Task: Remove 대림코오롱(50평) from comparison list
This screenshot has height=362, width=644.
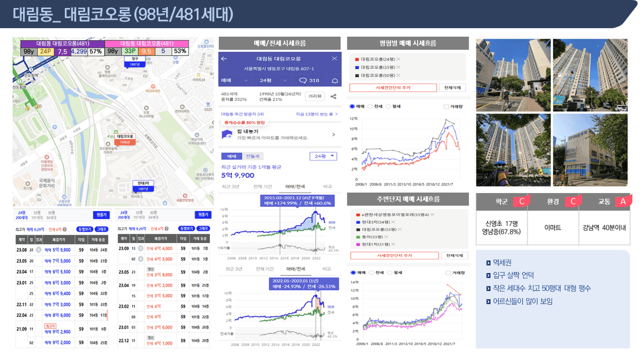Action: tap(398, 76)
